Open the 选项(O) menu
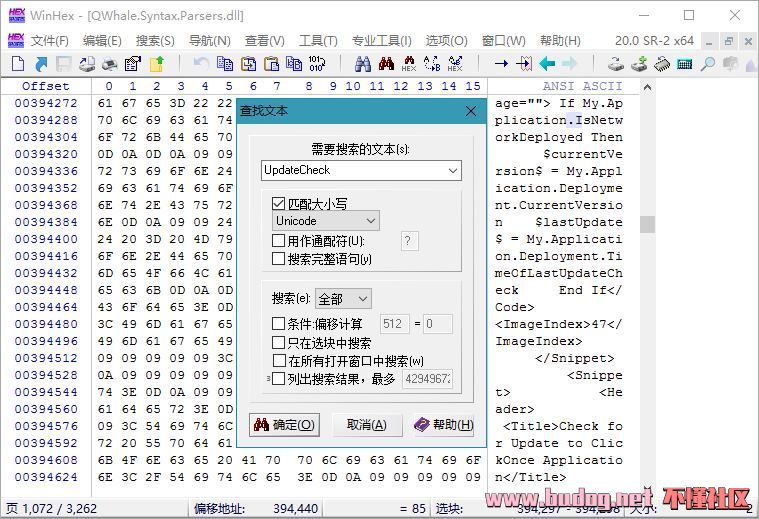 click(x=446, y=41)
